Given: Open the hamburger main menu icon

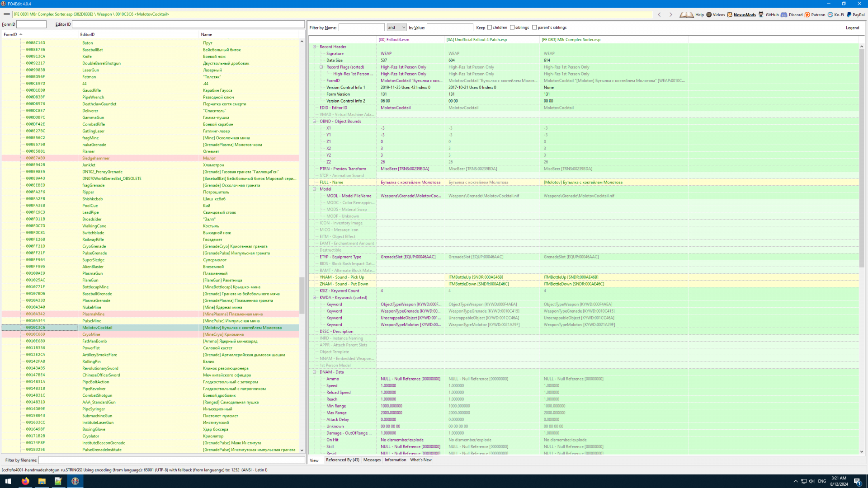Looking at the screenshot, I should point(6,14).
